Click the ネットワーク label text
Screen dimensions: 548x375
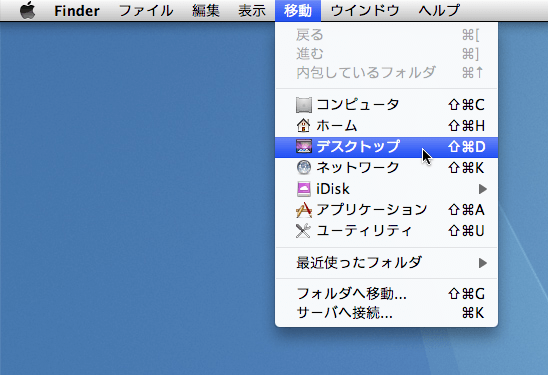tap(358, 168)
